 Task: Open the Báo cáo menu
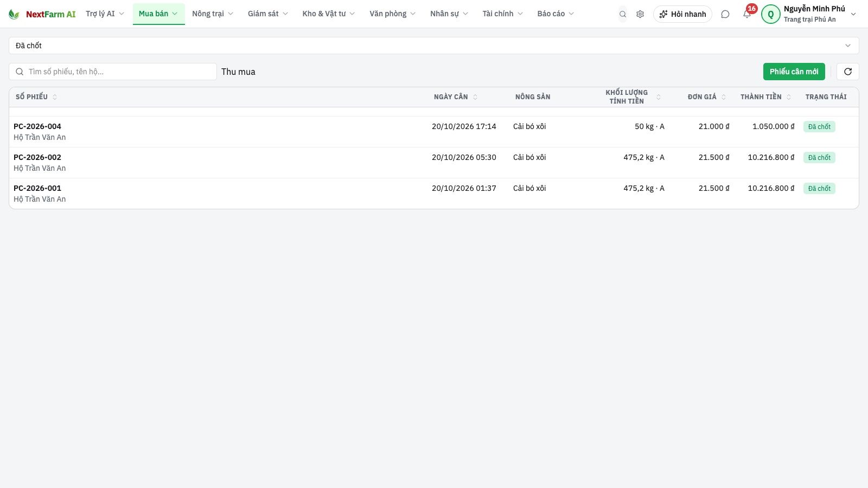tap(556, 14)
